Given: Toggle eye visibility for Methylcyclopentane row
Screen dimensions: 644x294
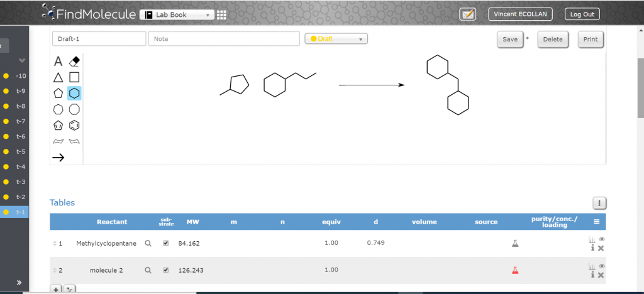Looking at the screenshot, I should click(601, 239).
